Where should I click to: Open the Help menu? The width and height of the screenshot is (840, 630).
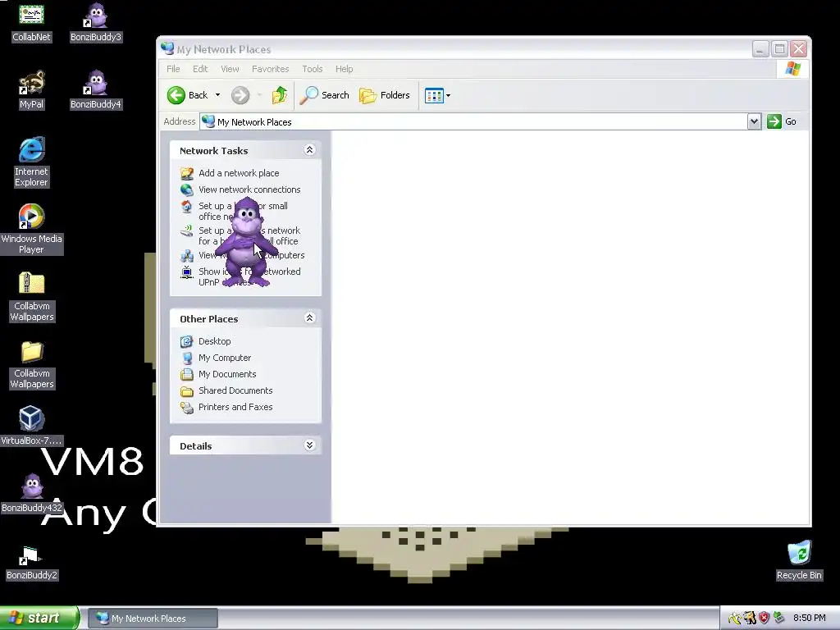click(344, 69)
